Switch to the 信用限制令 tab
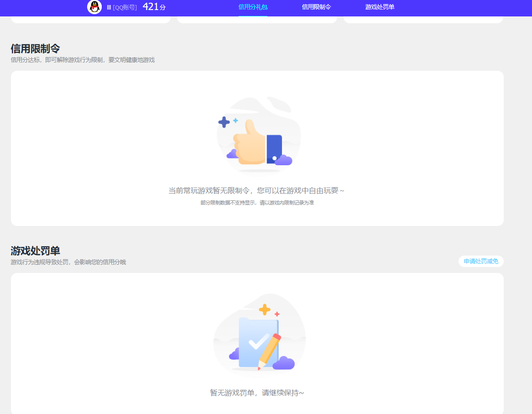 click(316, 7)
